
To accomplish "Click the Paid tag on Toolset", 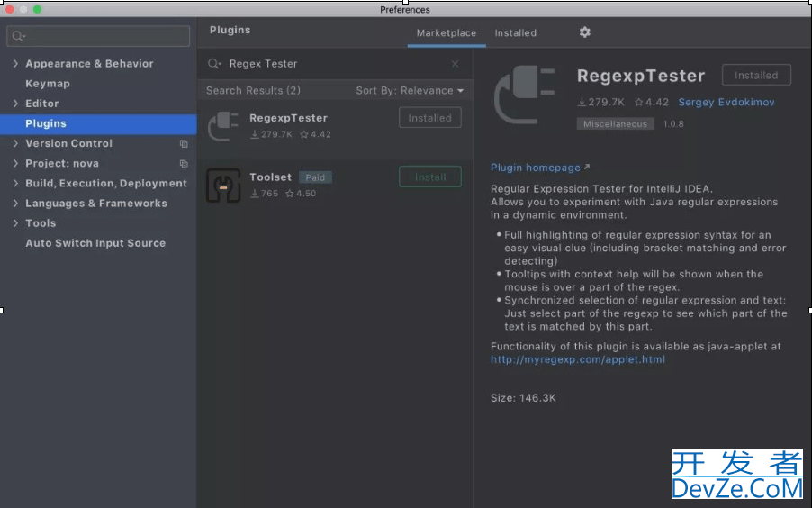I will 315,177.
